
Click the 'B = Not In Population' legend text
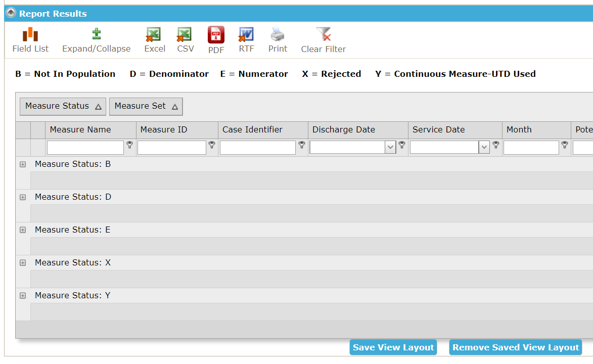pos(65,74)
